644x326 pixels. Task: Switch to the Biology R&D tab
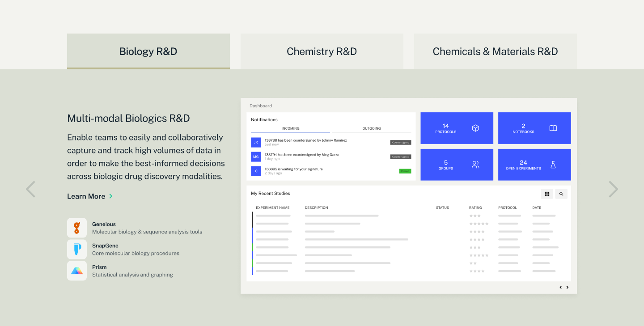148,51
